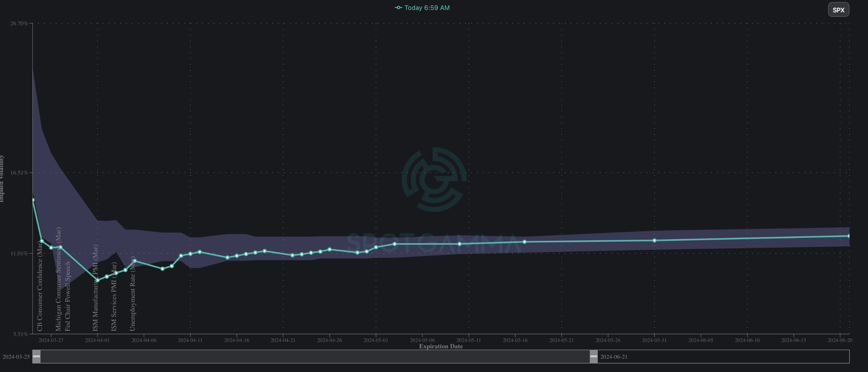This screenshot has height=372, width=868.
Task: Click the teal legend marker icon
Action: pyautogui.click(x=398, y=7)
